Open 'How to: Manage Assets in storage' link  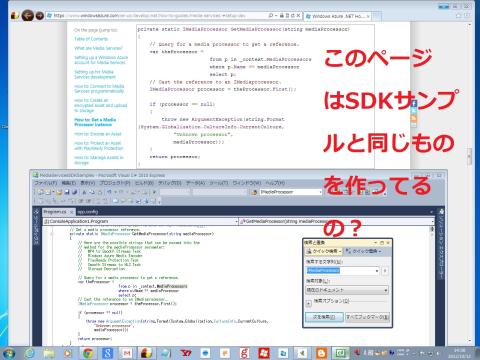[99, 160]
